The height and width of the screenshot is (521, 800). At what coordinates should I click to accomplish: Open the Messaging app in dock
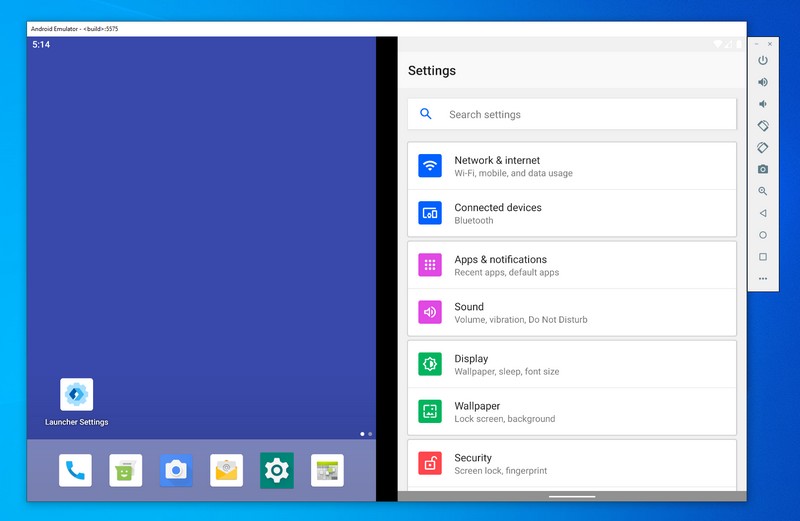click(126, 470)
